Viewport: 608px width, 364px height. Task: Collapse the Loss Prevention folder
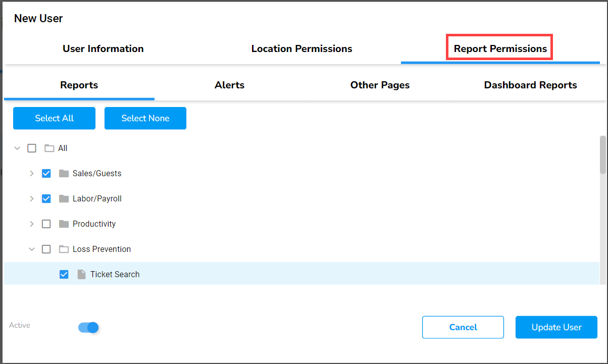click(x=32, y=249)
